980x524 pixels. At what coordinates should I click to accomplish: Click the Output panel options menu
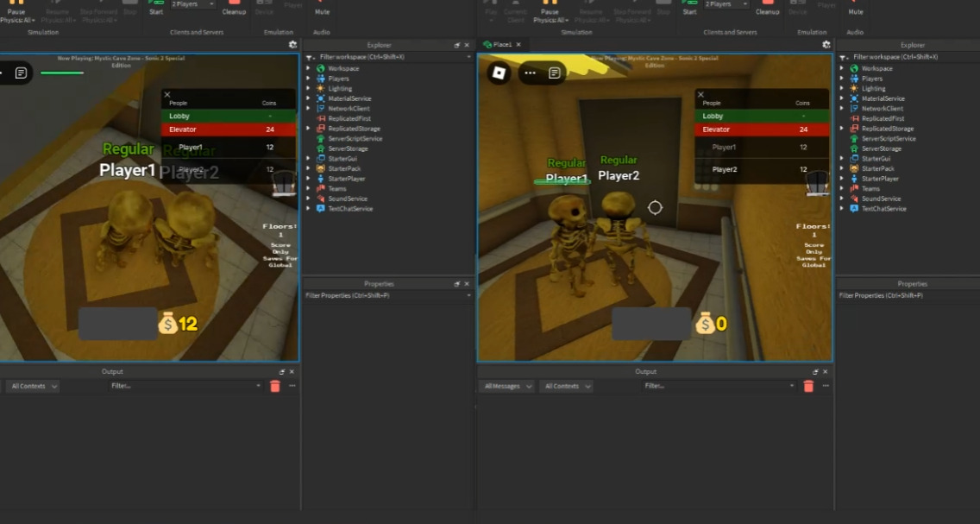292,386
